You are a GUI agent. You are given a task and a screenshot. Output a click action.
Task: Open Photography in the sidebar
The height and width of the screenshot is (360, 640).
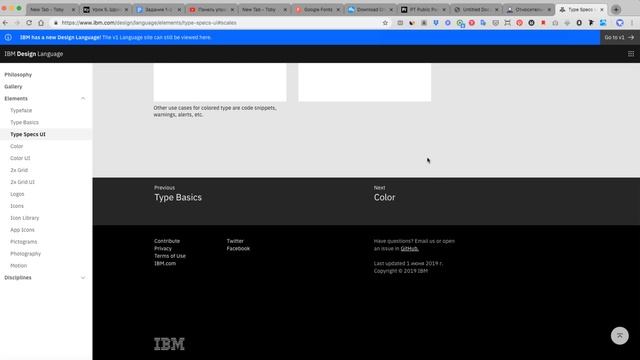[26, 253]
